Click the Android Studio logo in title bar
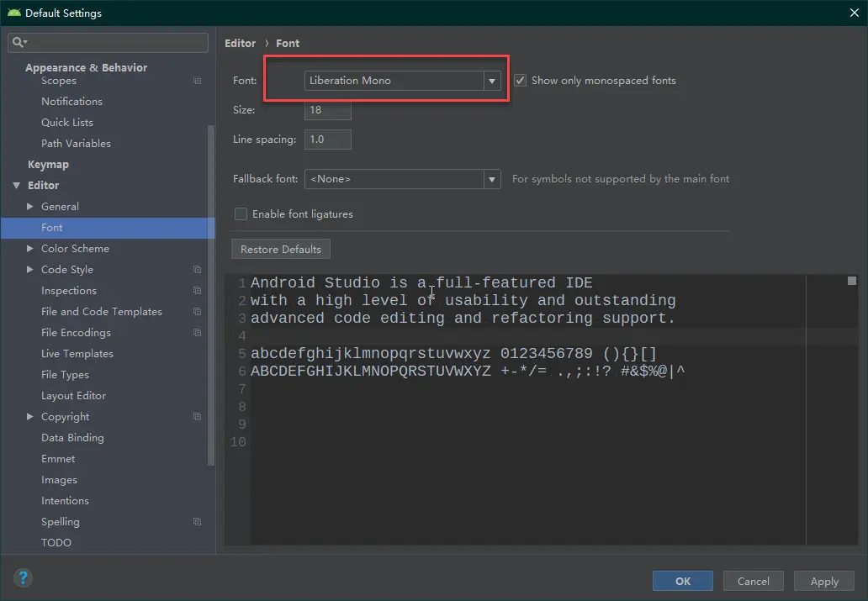The height and width of the screenshot is (601, 868). [13, 13]
